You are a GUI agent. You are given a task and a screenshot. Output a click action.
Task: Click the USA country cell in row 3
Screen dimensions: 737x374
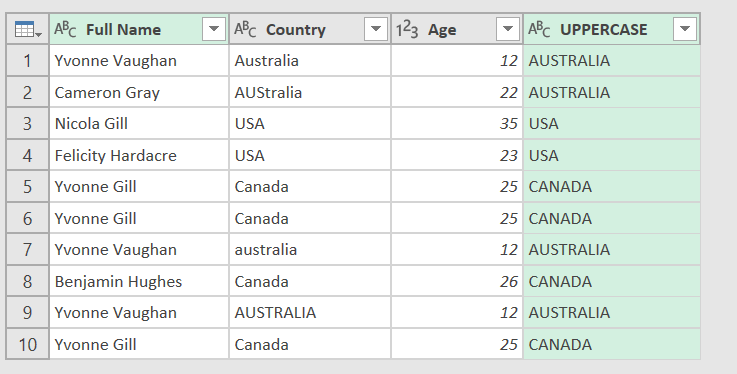310,124
